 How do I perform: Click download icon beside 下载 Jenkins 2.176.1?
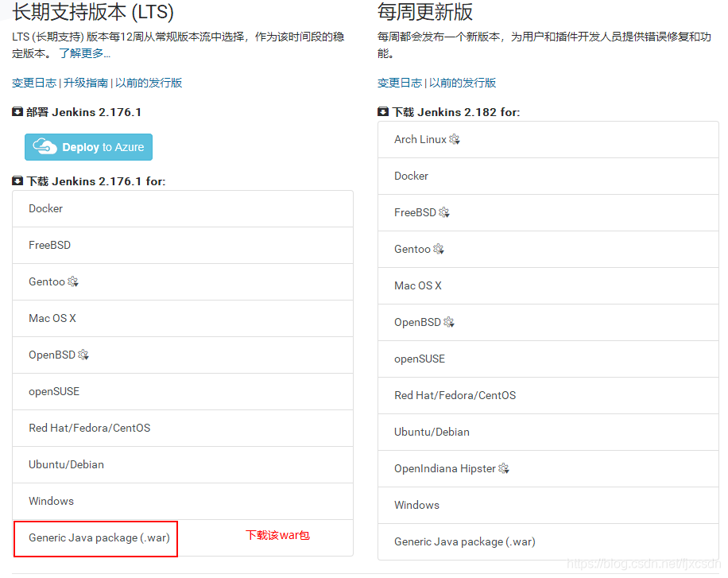click(x=17, y=180)
